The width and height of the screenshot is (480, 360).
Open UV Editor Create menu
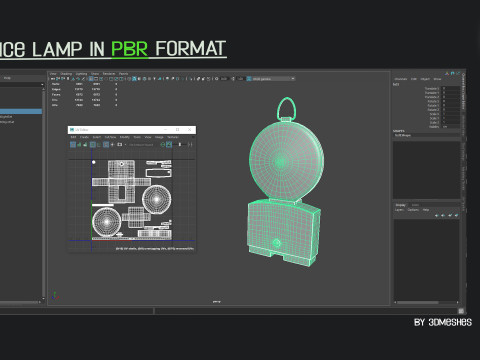pos(84,137)
